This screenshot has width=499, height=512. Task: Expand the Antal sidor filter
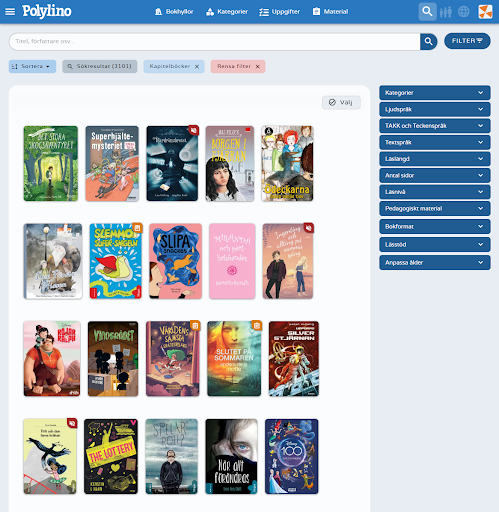point(434,175)
